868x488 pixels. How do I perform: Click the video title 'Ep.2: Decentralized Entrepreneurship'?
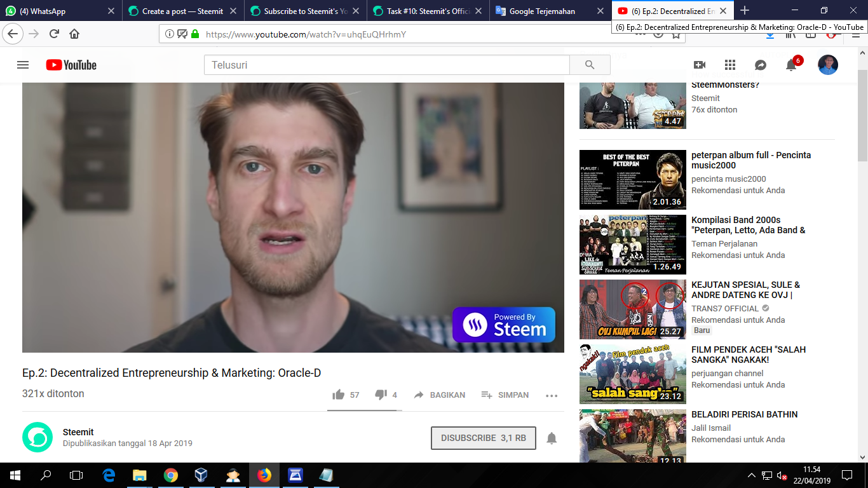click(x=172, y=373)
